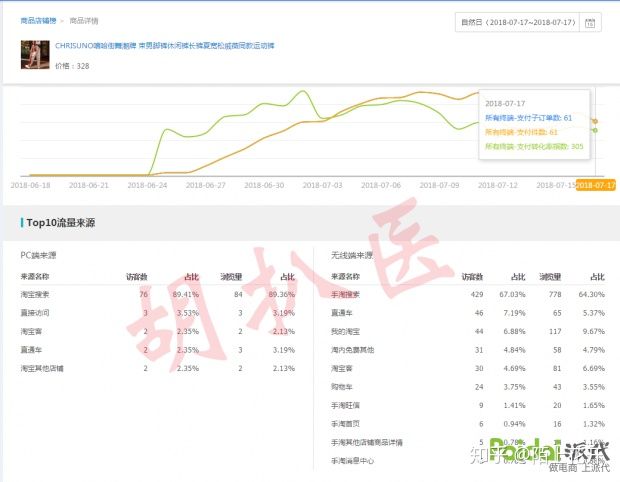Select the 手淘消息中心 source row
Viewport: 620px width, 482px height.
click(468, 461)
